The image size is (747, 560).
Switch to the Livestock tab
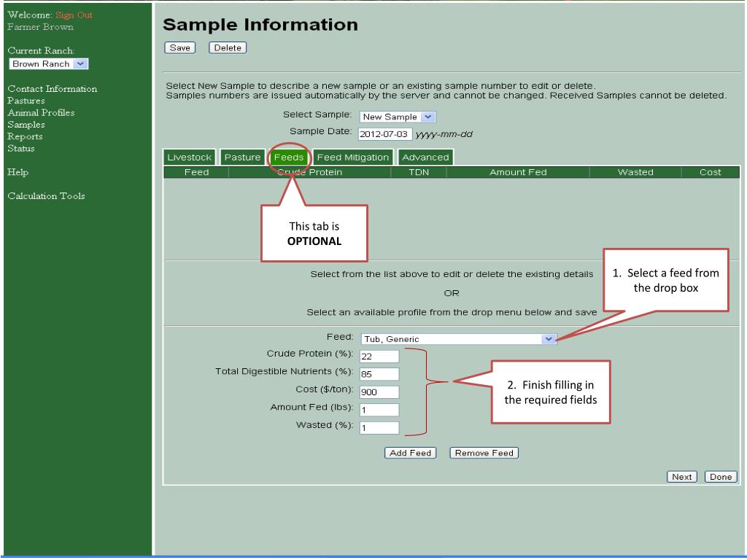point(189,157)
